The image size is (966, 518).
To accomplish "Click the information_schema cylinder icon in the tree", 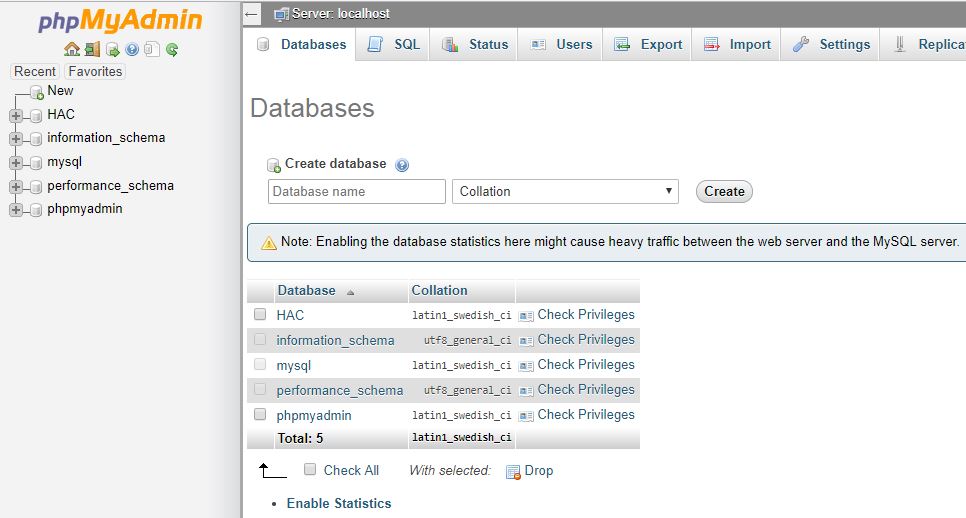I will [x=36, y=139].
